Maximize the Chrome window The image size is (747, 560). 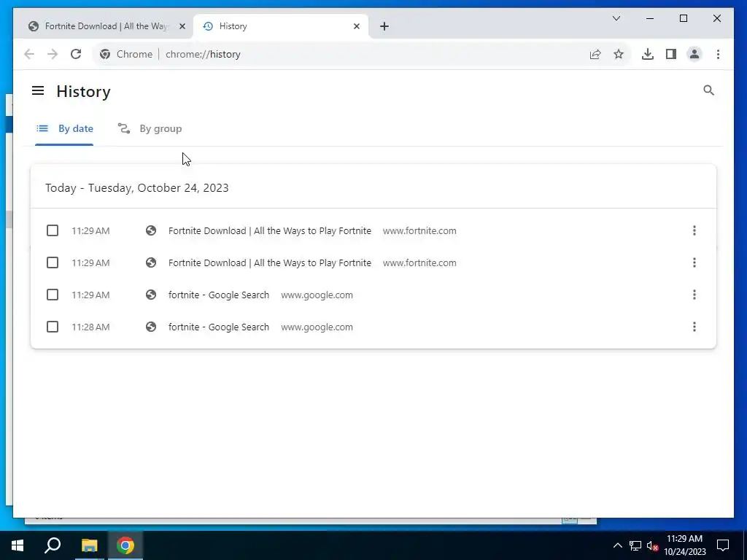tap(683, 18)
